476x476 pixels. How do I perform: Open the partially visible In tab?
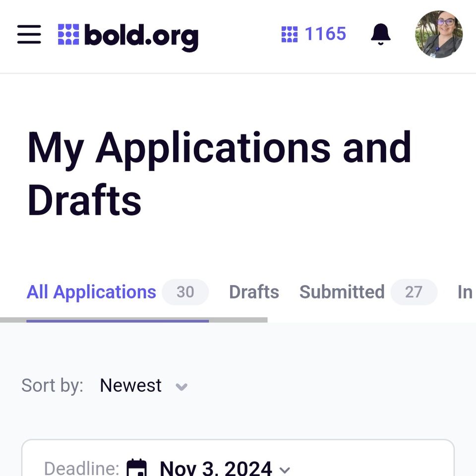point(465,292)
